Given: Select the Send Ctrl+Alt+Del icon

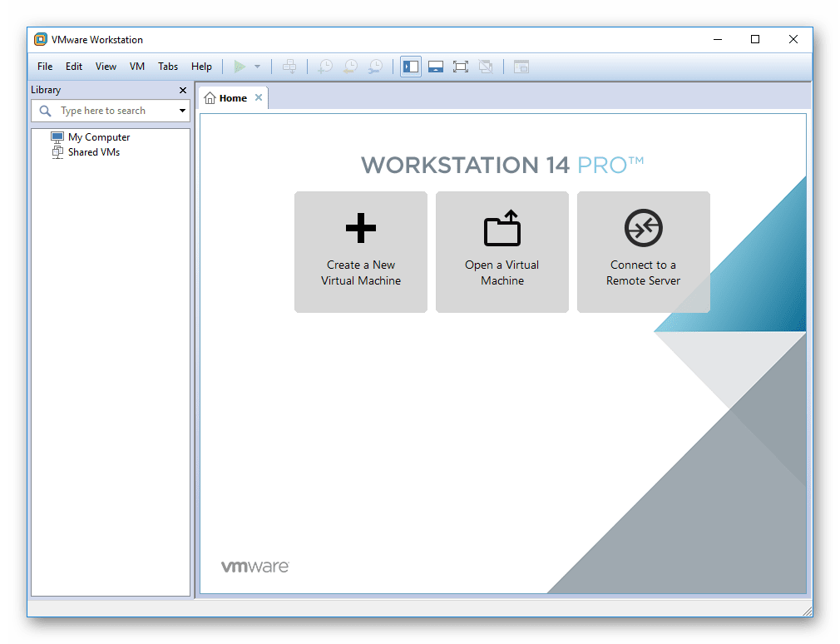Looking at the screenshot, I should tap(289, 67).
